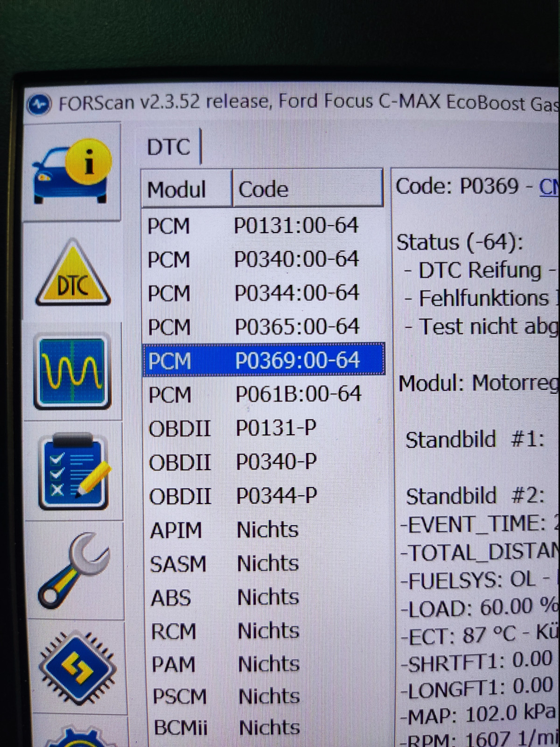This screenshot has height=747, width=560.
Task: Click the -LONGFT1: 0.00 line
Action: 478,688
